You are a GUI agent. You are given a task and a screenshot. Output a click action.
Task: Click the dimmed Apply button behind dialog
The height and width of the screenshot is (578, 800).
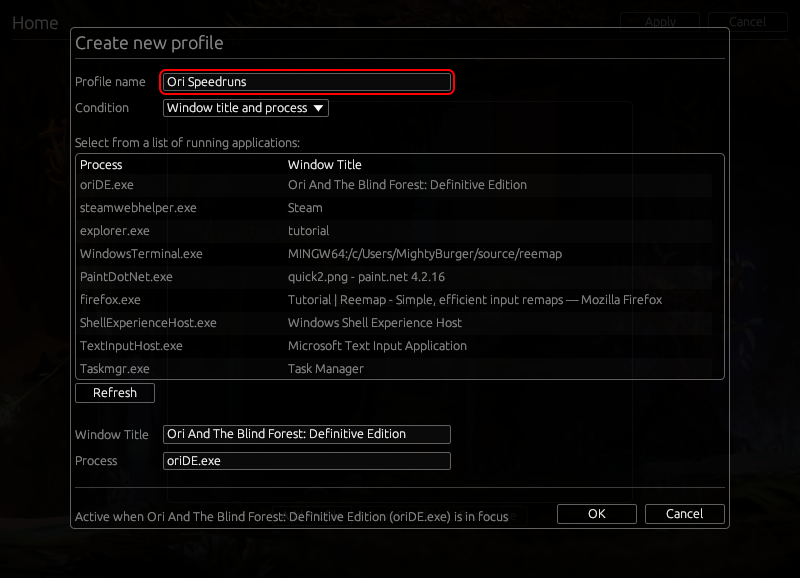pyautogui.click(x=660, y=22)
